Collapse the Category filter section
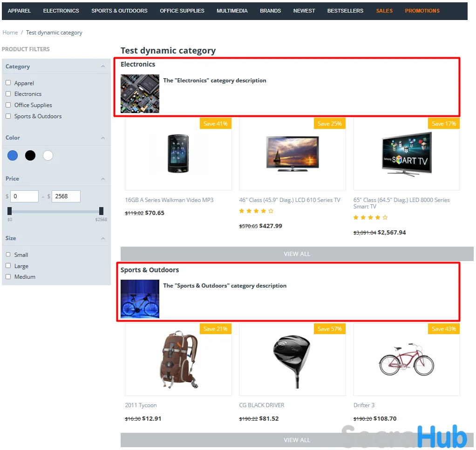Viewport: 476px width, 450px height. pos(103,67)
